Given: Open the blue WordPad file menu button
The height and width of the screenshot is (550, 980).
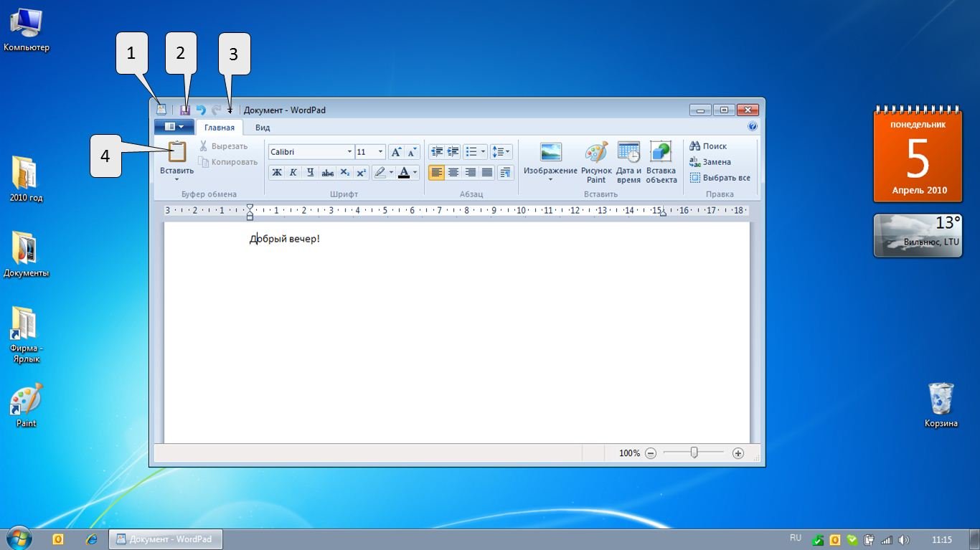Looking at the screenshot, I should pyautogui.click(x=174, y=127).
